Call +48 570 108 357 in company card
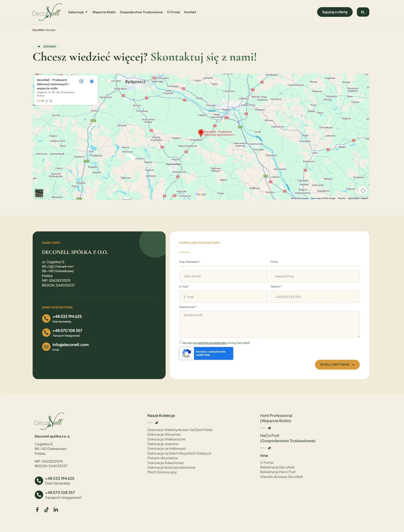404x532 pixels. coord(67,331)
